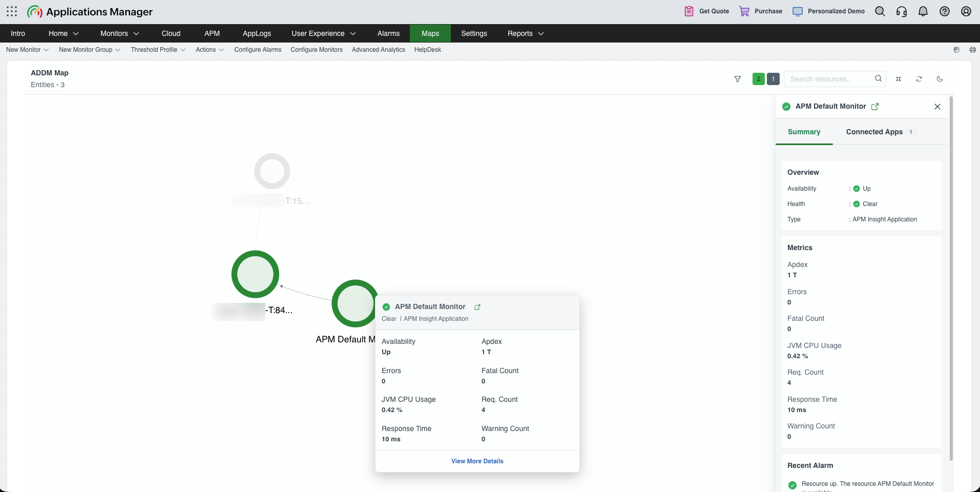
Task: Open the user profile icon
Action: [x=966, y=11]
